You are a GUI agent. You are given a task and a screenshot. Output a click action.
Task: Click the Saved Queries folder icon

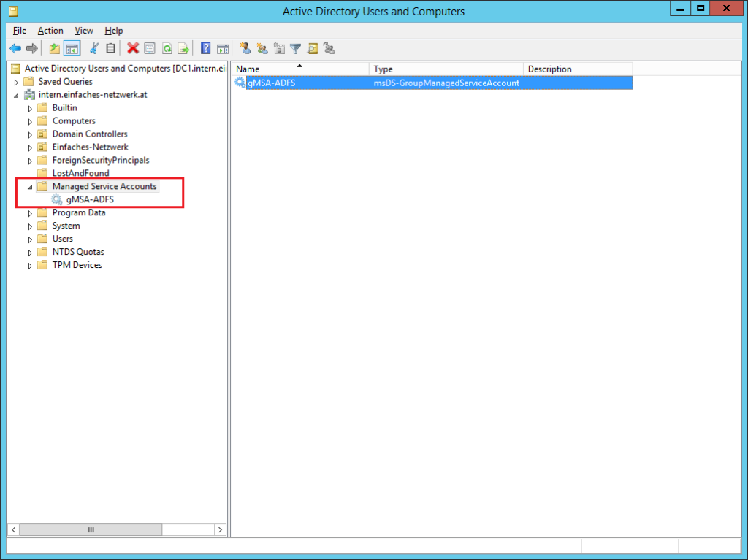28,82
